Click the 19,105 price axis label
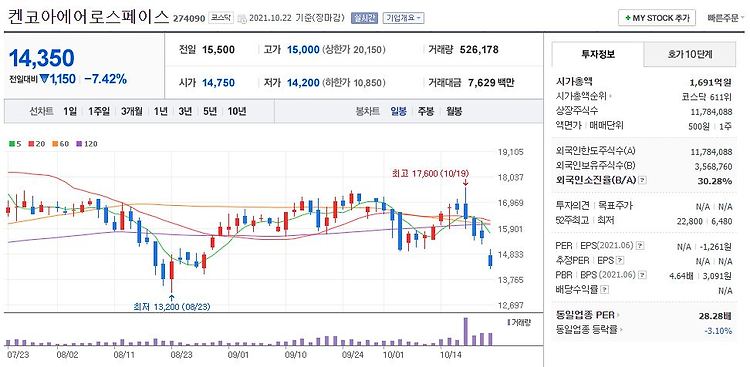 (512, 152)
